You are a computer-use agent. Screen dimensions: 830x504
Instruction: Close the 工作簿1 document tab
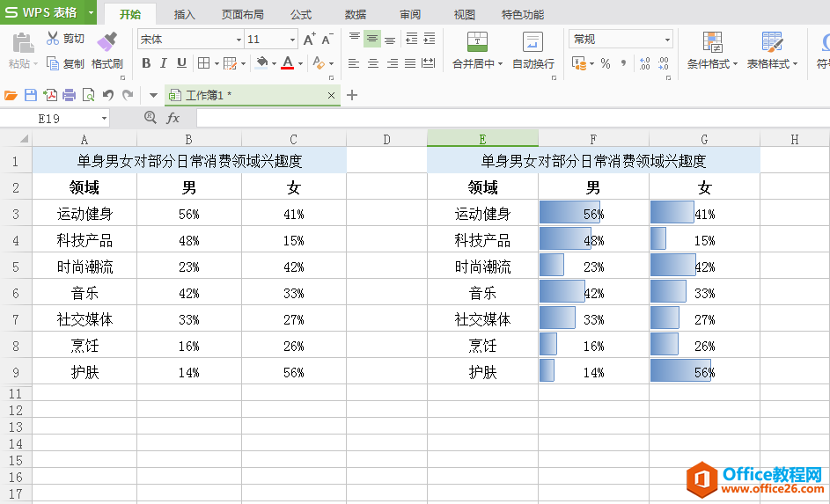(x=331, y=95)
